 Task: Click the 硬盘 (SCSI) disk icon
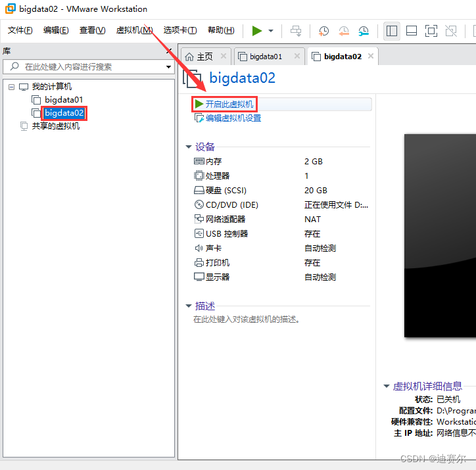[x=199, y=190]
